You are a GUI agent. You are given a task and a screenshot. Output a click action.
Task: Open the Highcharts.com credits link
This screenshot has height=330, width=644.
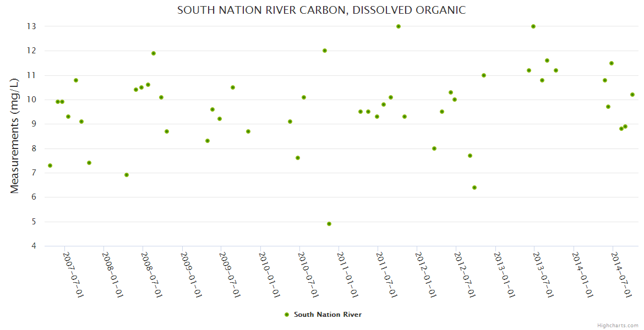click(x=618, y=325)
